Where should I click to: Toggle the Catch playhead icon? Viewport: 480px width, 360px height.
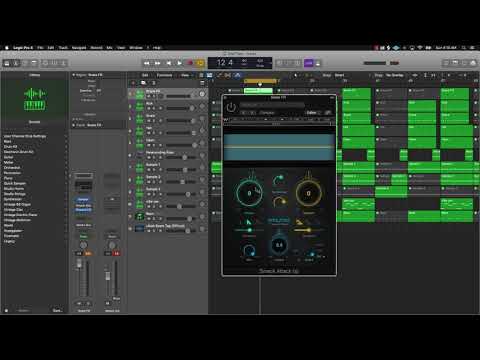point(237,75)
